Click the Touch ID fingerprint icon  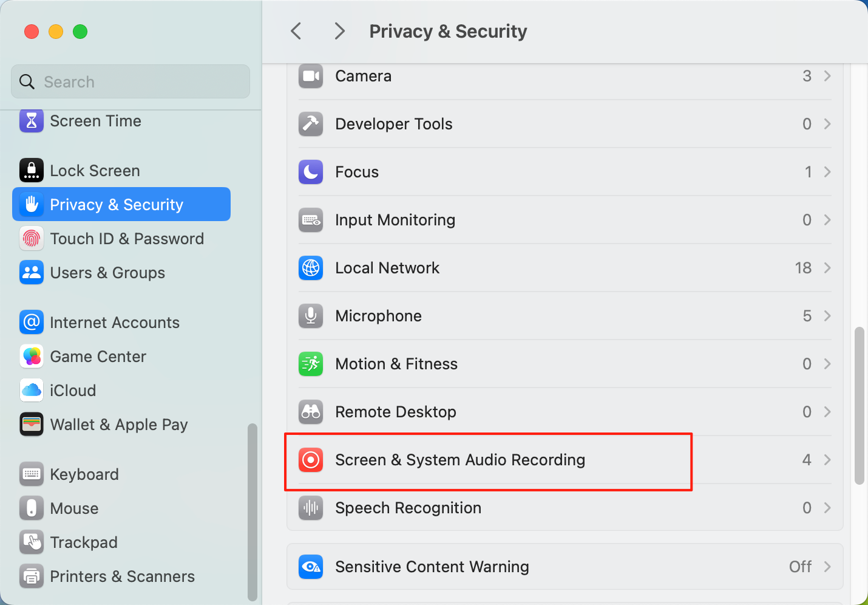(x=32, y=239)
